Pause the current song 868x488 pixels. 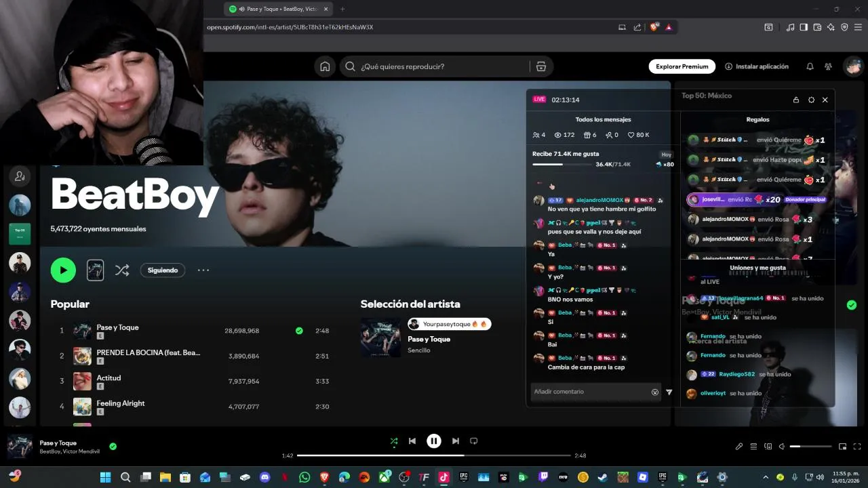click(x=434, y=441)
